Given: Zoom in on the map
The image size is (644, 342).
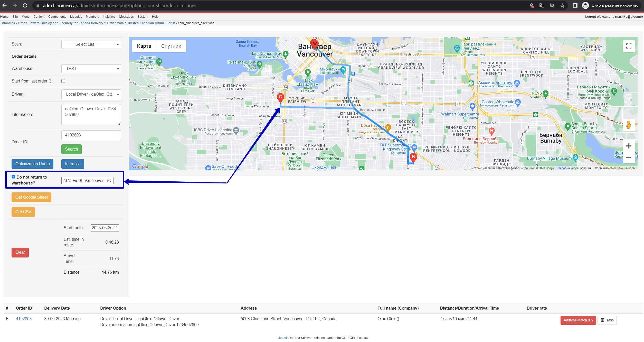Looking at the screenshot, I should 629,146.
